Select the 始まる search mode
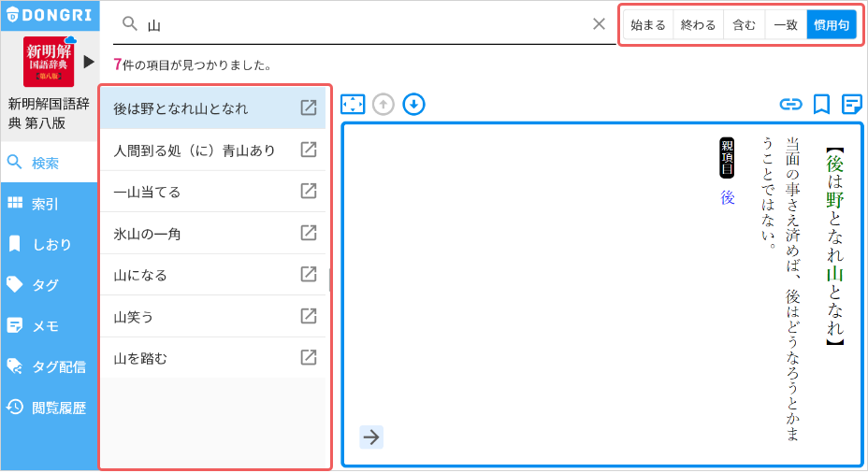 pyautogui.click(x=648, y=25)
